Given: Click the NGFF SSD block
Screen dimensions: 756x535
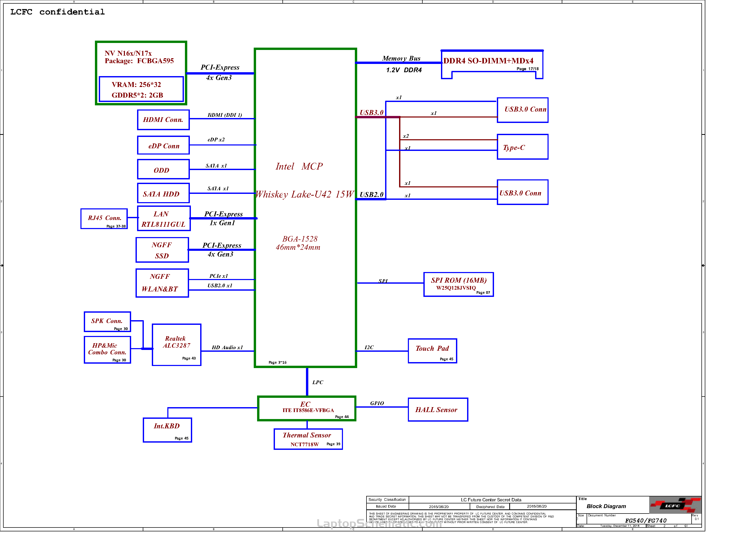Looking at the screenshot, I should point(162,250).
